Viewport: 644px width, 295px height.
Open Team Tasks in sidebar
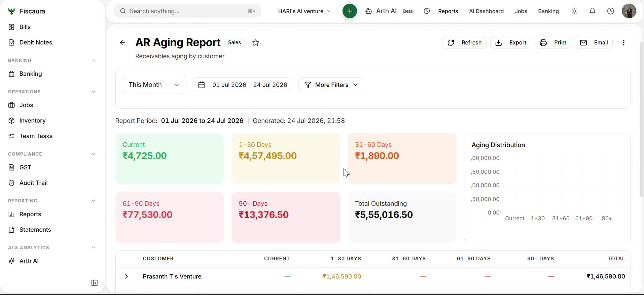[x=36, y=136]
